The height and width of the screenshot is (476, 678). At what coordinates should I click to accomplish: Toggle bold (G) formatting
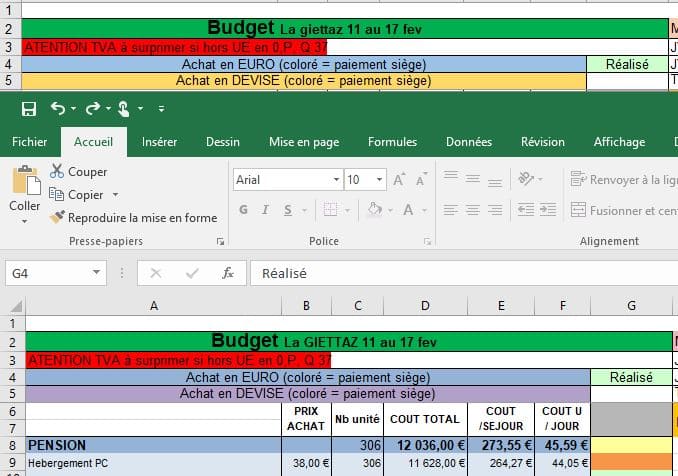[x=243, y=210]
